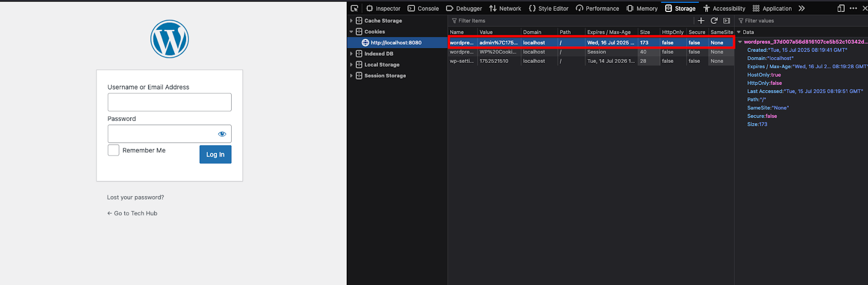Toggle the data sidebar panel icon
Image resolution: width=868 pixels, height=285 pixels.
point(727,21)
